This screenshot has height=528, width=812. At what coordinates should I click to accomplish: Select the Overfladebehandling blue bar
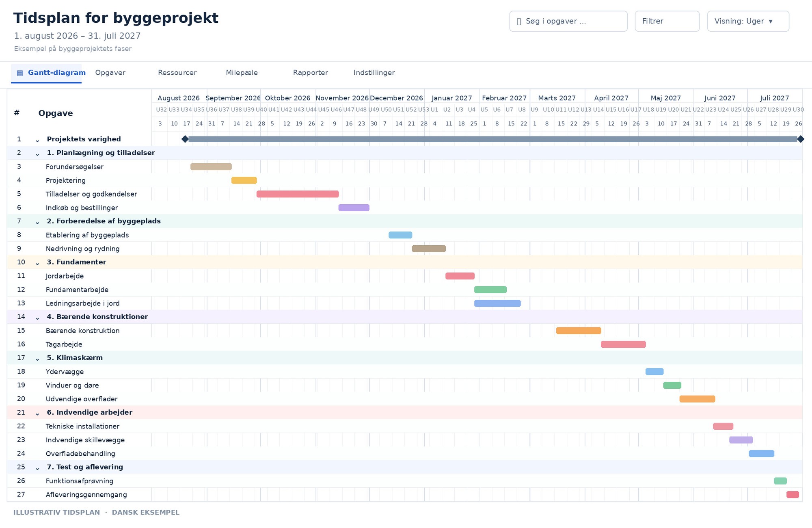(762, 453)
